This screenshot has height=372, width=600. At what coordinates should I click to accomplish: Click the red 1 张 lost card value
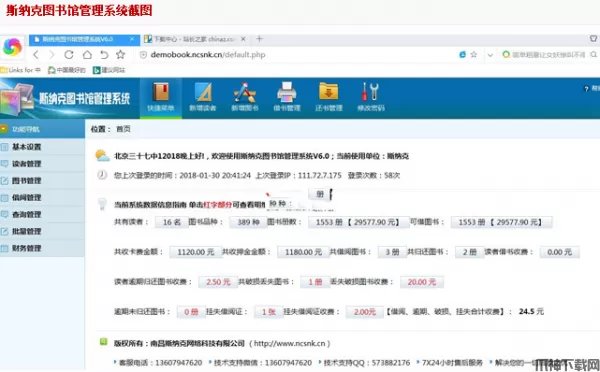tap(269, 312)
